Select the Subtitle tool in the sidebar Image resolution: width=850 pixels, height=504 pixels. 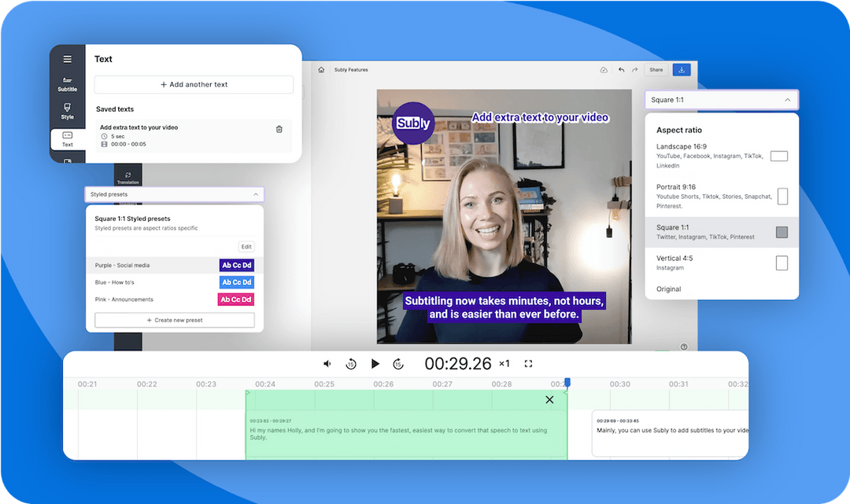(x=67, y=83)
